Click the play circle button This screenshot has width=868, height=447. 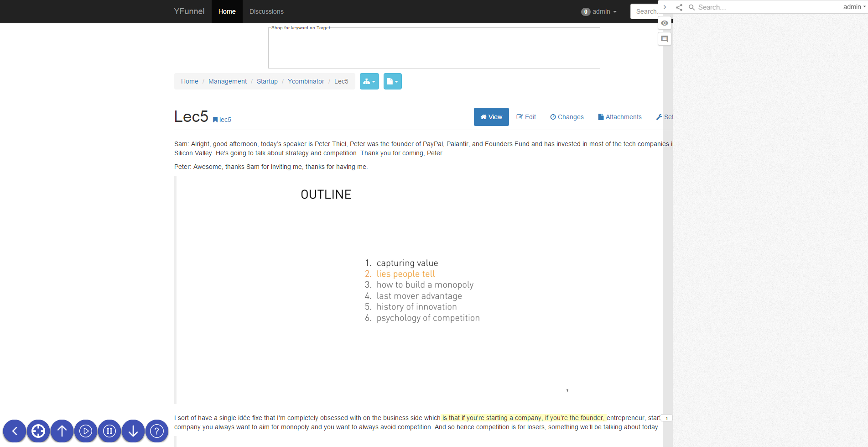tap(86, 431)
